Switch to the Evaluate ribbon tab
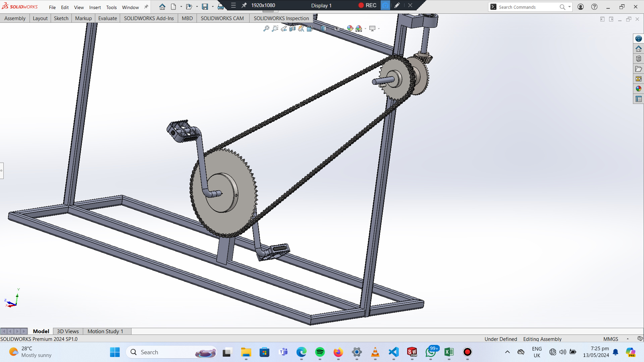 [x=107, y=18]
